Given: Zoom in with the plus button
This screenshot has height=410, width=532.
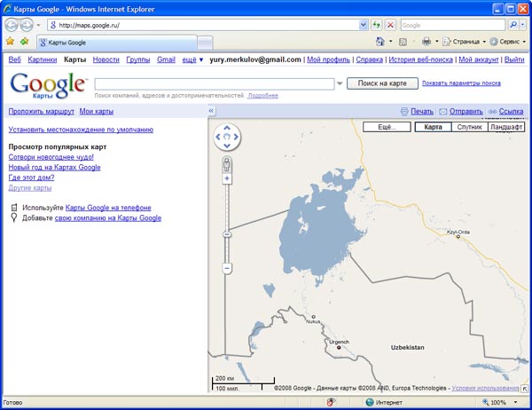Looking at the screenshot, I should coord(227,178).
